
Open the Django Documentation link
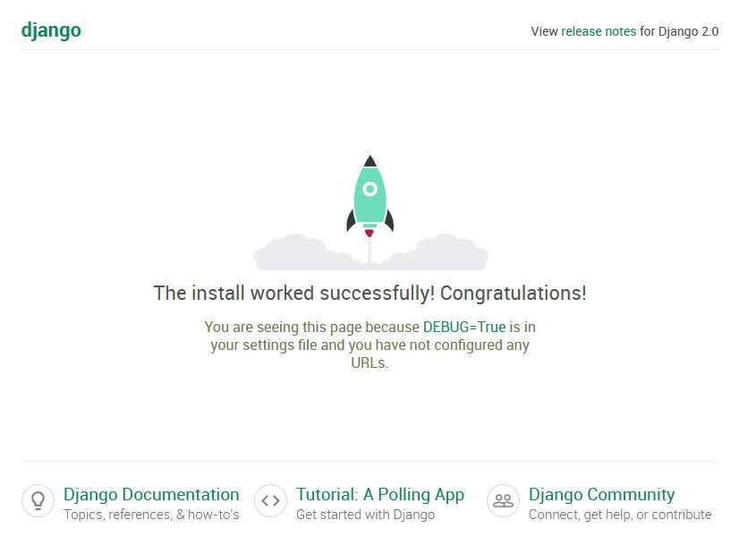(x=151, y=495)
